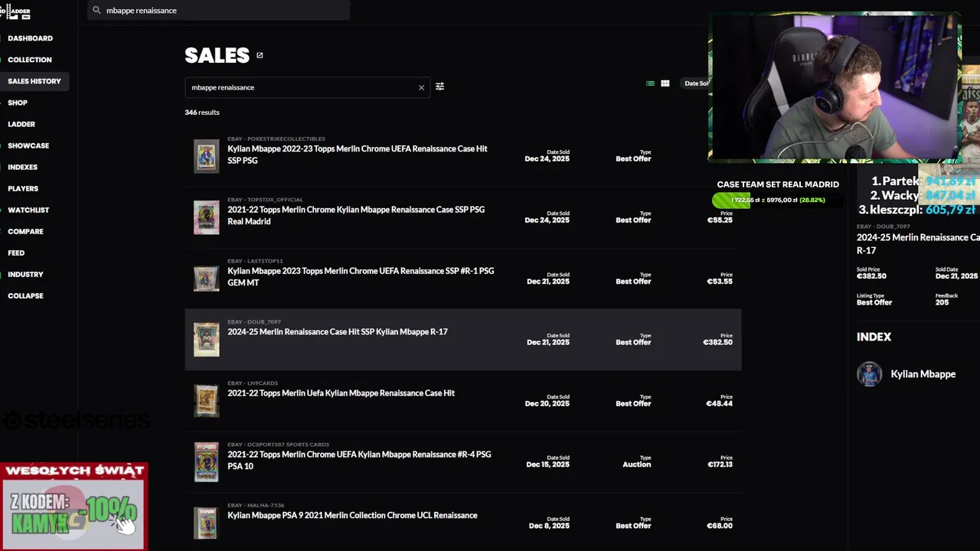The width and height of the screenshot is (980, 551).
Task: Click the streamer webcam overlay
Action: point(835,86)
